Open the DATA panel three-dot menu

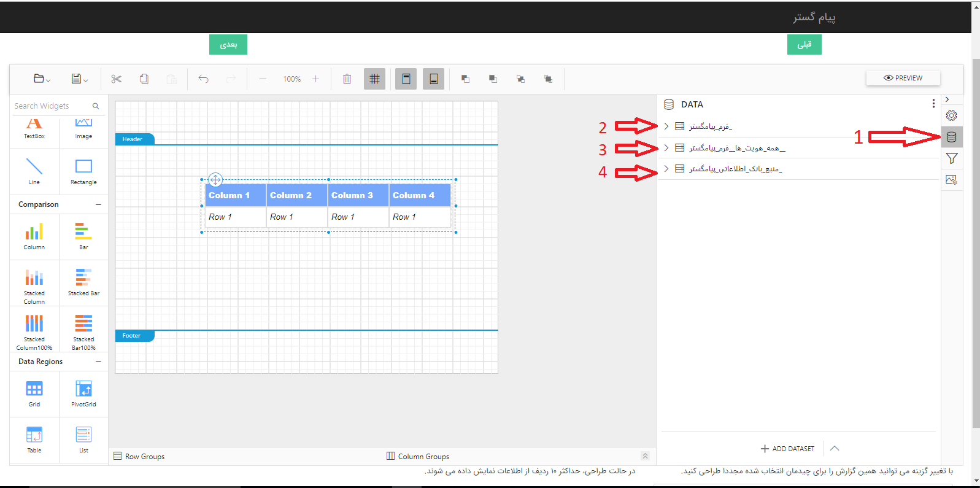933,104
